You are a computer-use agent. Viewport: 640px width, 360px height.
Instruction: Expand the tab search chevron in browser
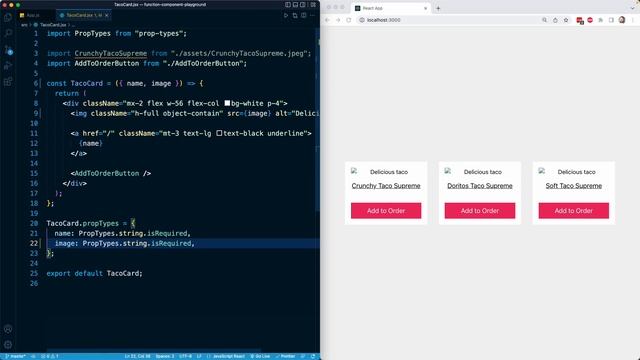tap(633, 8)
